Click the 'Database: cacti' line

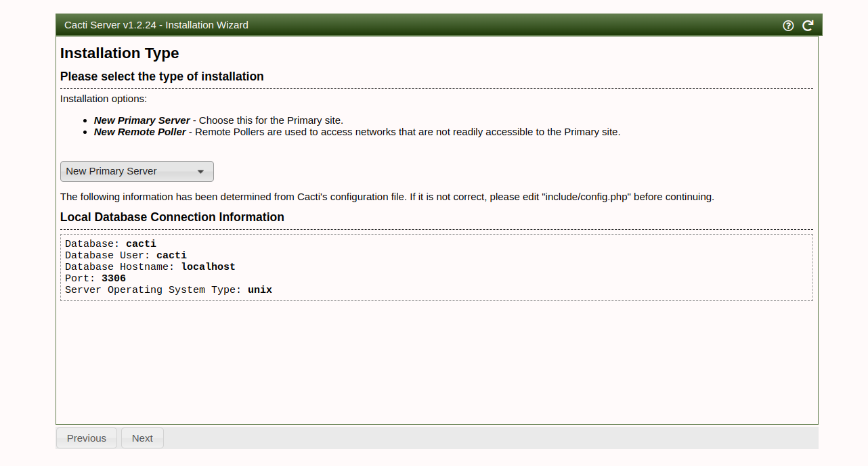coord(110,243)
